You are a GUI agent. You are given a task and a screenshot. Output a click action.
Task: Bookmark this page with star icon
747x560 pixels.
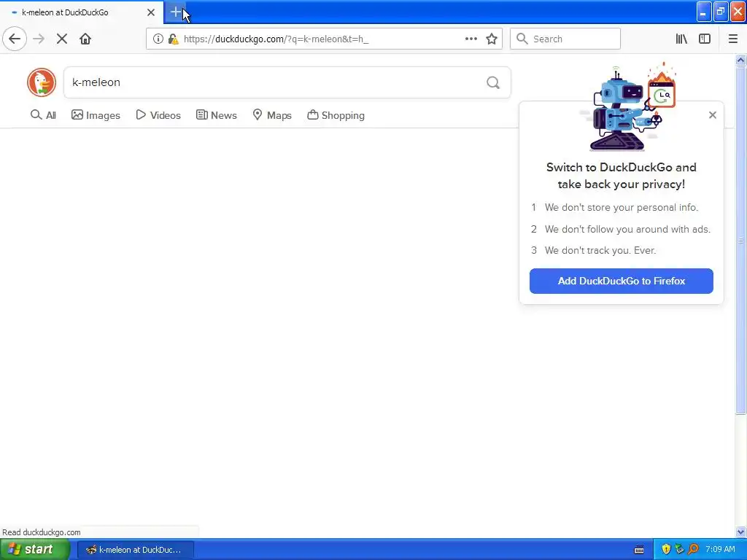coord(492,39)
